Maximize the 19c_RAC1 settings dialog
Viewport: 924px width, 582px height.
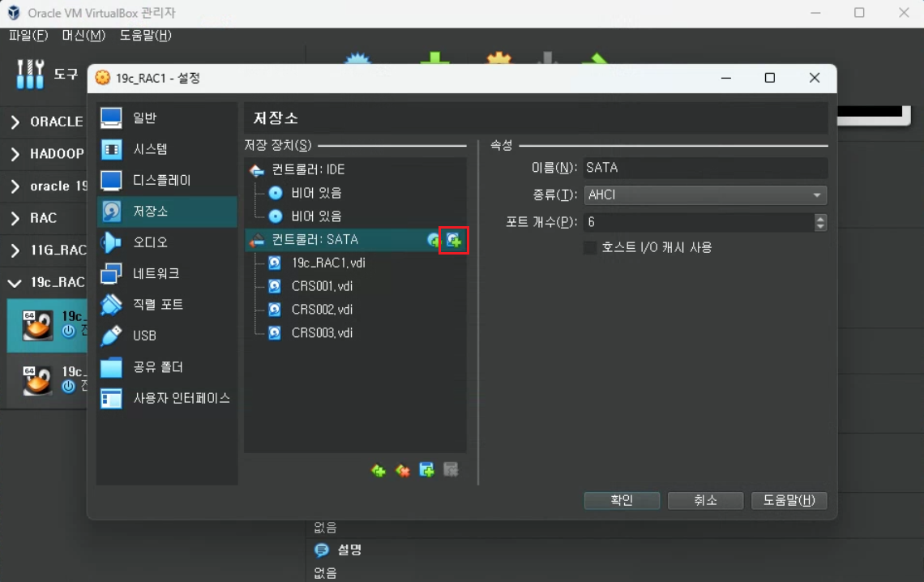coord(770,78)
